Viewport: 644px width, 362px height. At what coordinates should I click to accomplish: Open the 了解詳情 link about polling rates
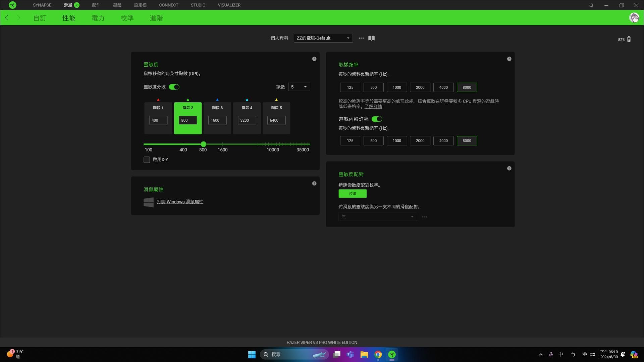coord(373,106)
